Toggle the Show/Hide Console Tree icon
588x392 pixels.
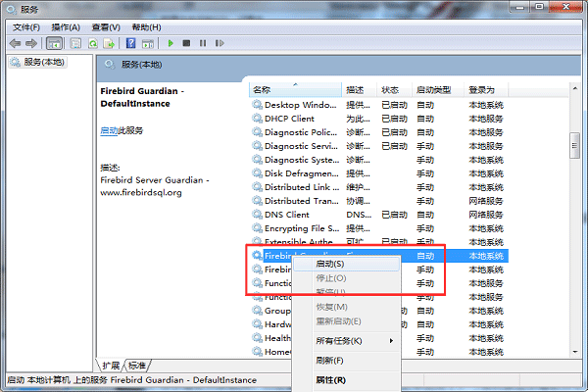click(x=54, y=44)
